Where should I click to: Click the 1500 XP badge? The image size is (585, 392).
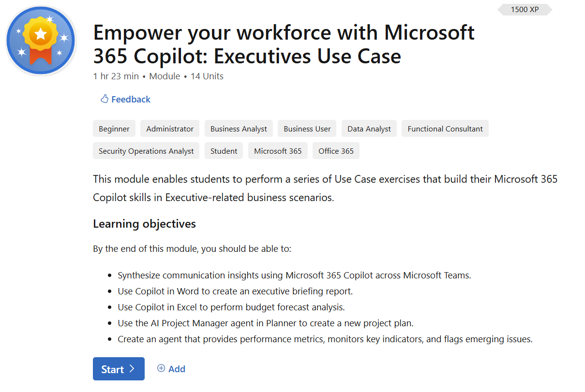[525, 9]
